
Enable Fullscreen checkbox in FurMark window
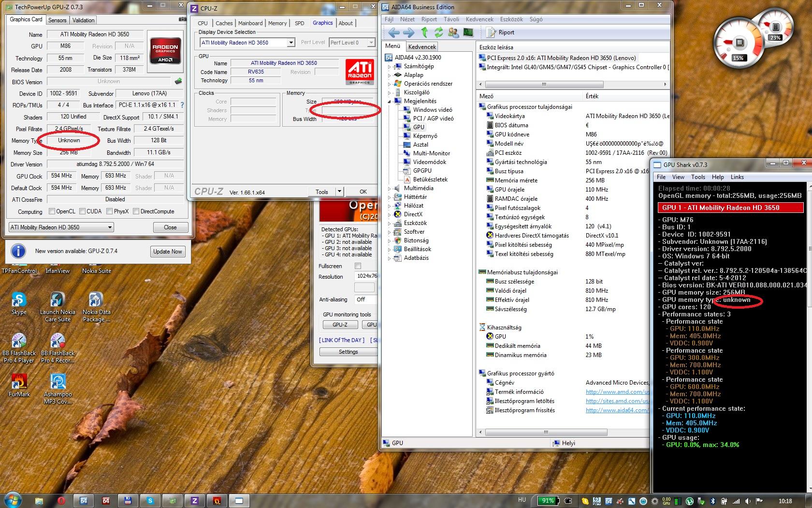click(x=358, y=266)
